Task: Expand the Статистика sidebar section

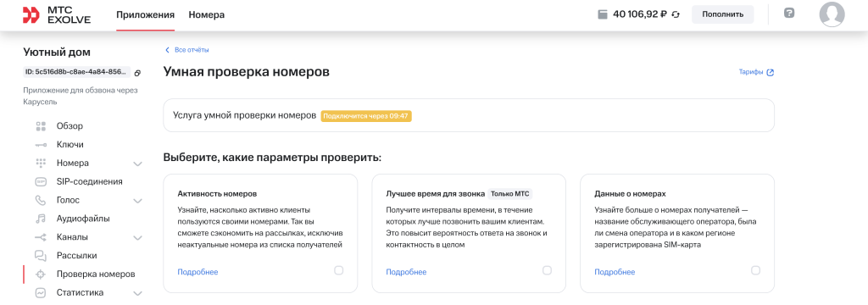Action: click(138, 294)
